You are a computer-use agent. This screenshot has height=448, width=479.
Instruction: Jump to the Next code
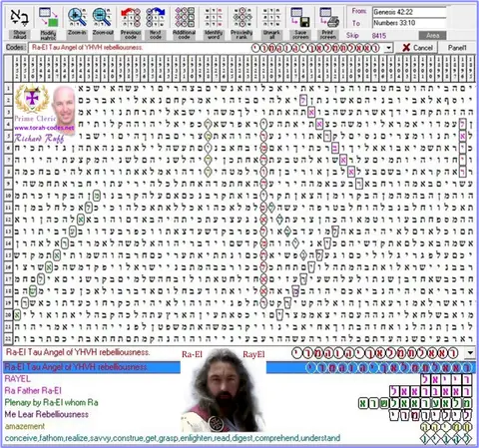click(156, 23)
